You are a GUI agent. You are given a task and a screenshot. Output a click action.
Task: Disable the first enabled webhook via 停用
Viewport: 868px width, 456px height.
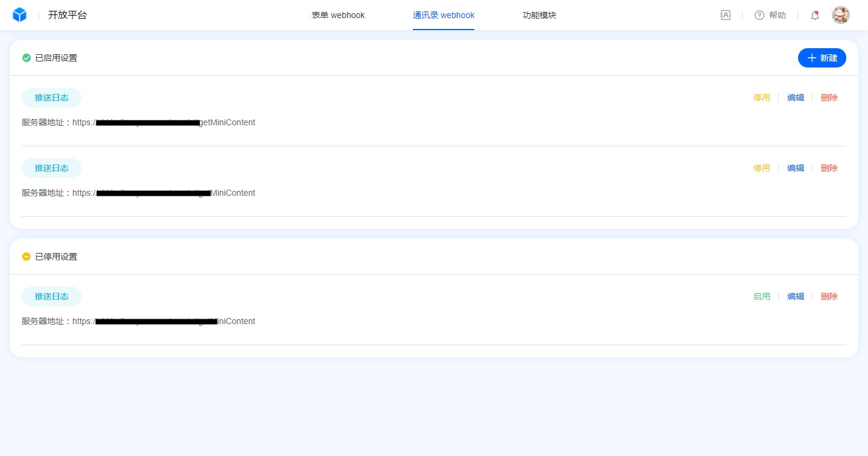coord(761,98)
